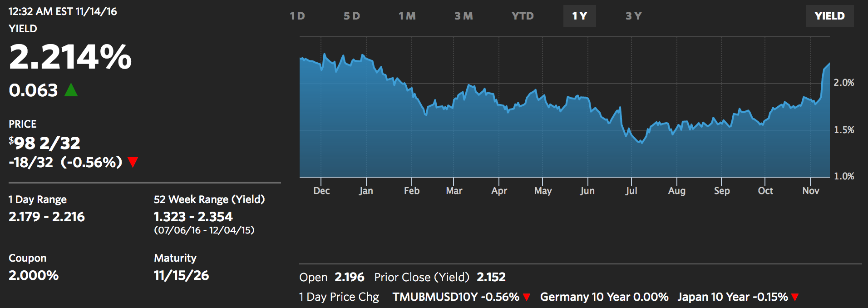Open the Japan 10 Year link
Viewport: 868px width, 308px height.
tap(732, 297)
